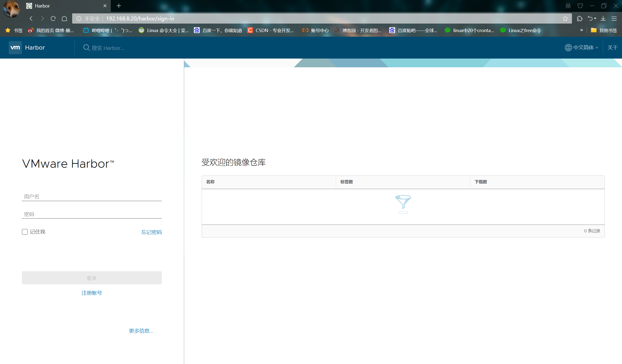Click the Harbor search magnifier icon

coord(86,47)
